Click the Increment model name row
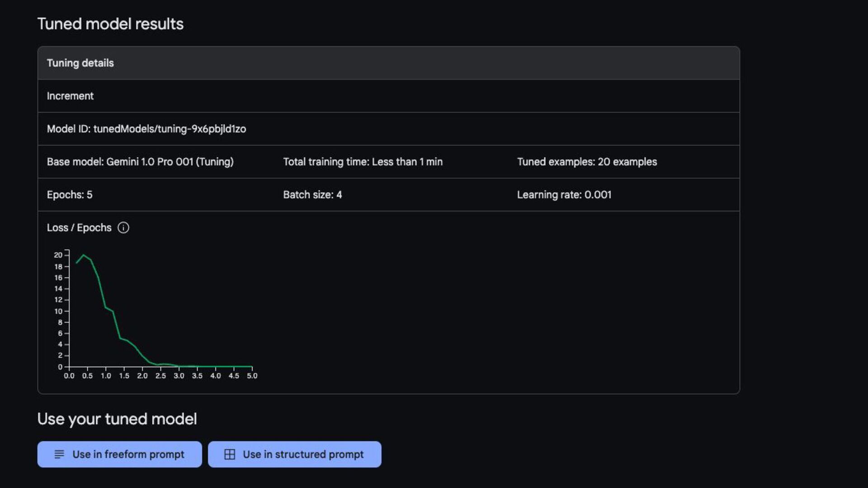The width and height of the screenshot is (868, 488). click(71, 96)
